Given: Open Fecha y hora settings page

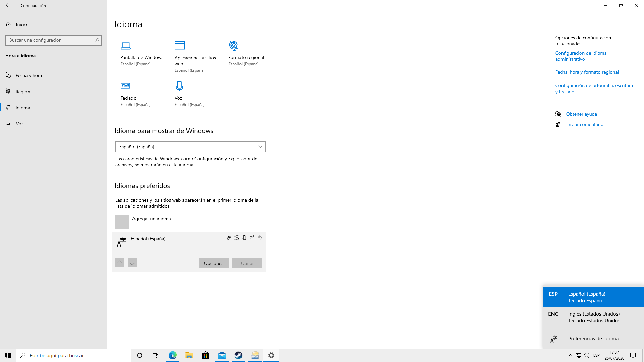Looking at the screenshot, I should (29, 75).
